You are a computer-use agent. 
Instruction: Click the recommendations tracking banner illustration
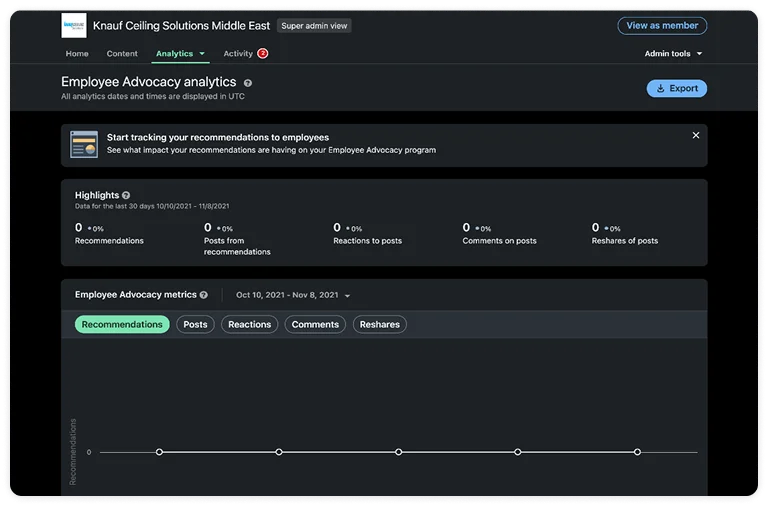tap(84, 144)
